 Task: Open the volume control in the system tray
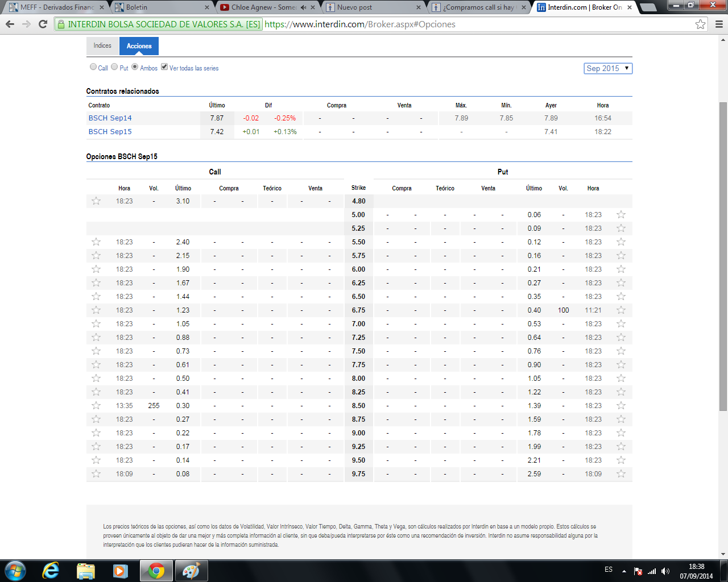(665, 571)
